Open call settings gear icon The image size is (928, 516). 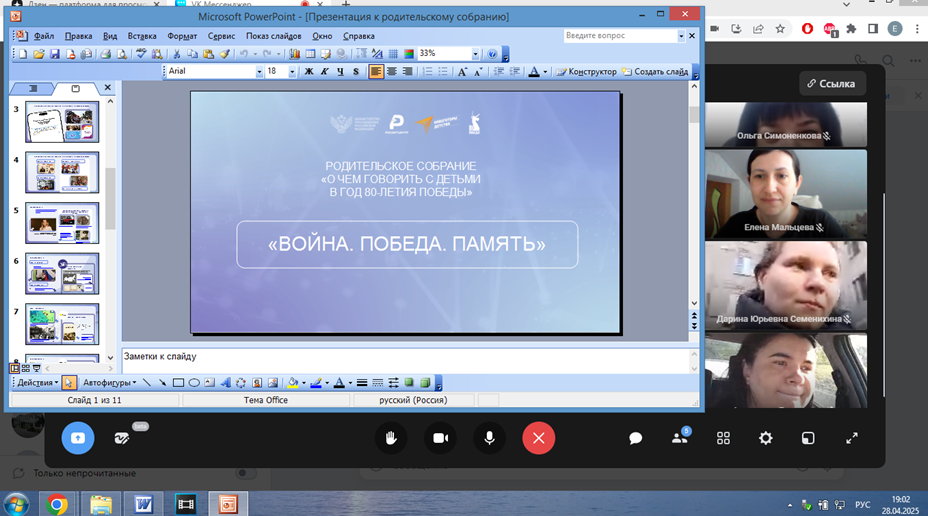point(765,438)
